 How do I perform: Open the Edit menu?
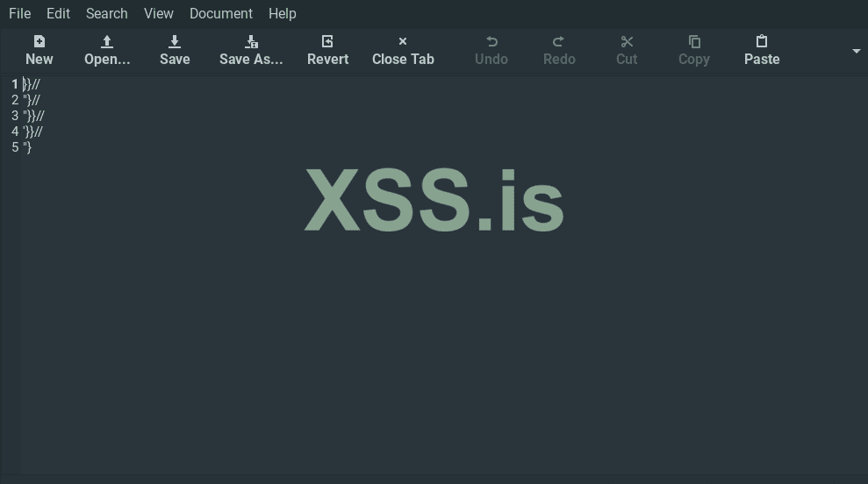point(58,13)
